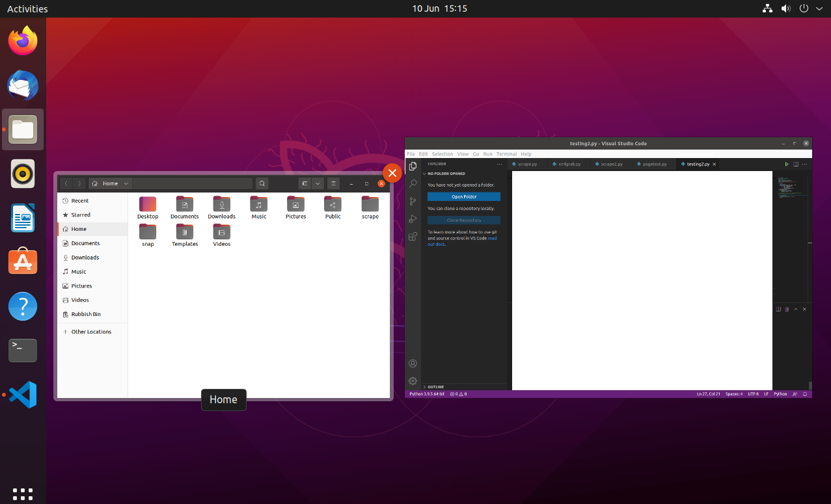Image resolution: width=831 pixels, height=504 pixels.
Task: Open the Explorer icon in VS Code
Action: coord(413,166)
